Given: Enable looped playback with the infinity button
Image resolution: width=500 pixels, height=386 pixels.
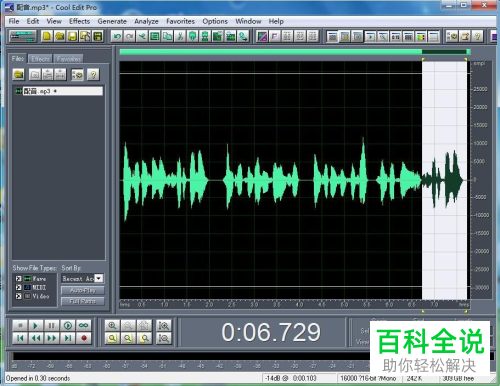Looking at the screenshot, I should (x=84, y=325).
